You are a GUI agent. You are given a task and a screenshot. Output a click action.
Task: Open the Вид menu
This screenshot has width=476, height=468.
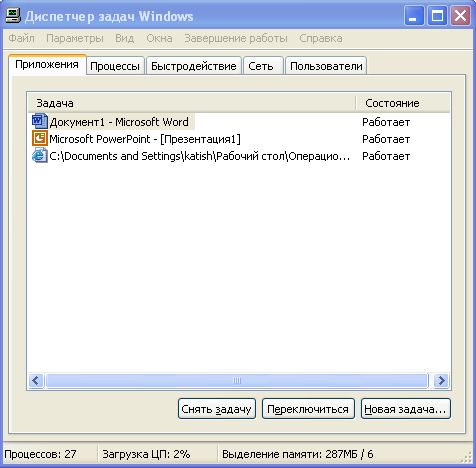tap(125, 38)
